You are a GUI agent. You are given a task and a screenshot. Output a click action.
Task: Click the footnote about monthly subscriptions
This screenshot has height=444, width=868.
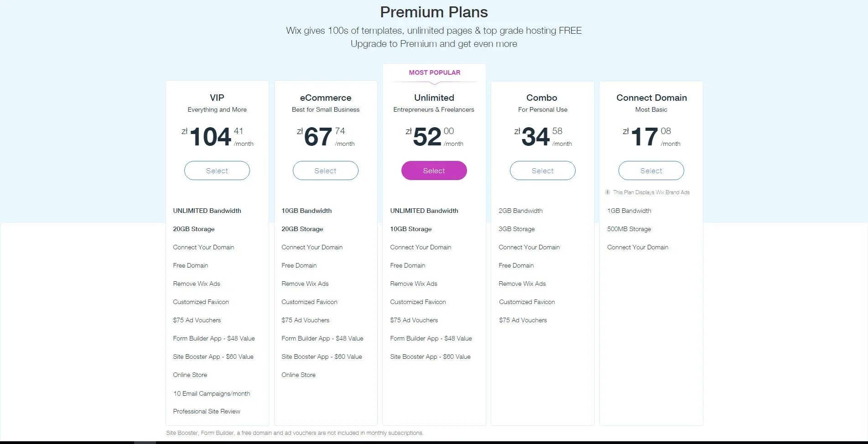pos(295,433)
